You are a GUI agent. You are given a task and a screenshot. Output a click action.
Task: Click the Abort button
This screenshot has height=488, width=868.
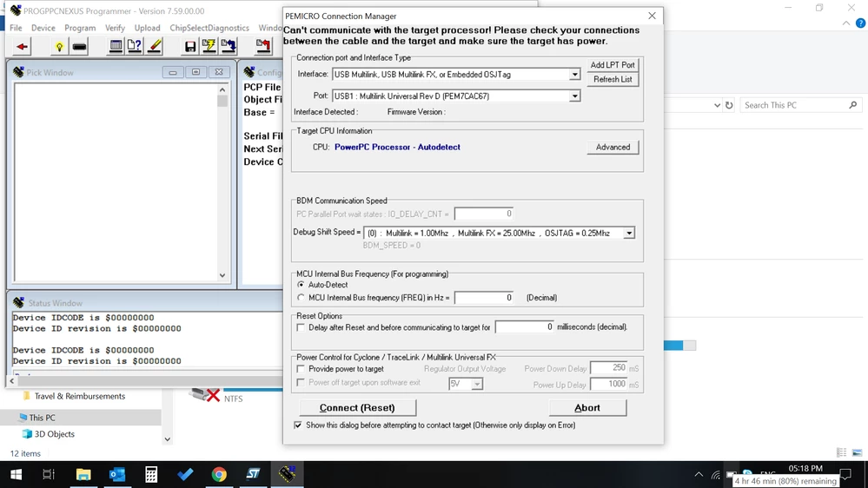tap(587, 408)
